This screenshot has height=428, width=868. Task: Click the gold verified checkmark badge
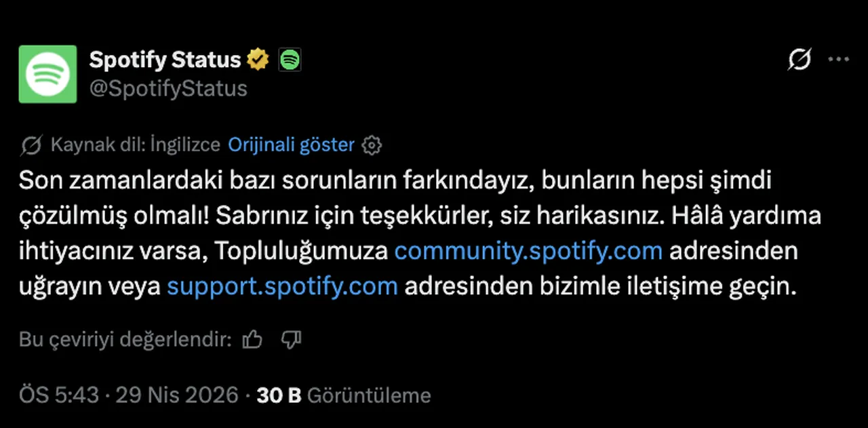click(258, 60)
